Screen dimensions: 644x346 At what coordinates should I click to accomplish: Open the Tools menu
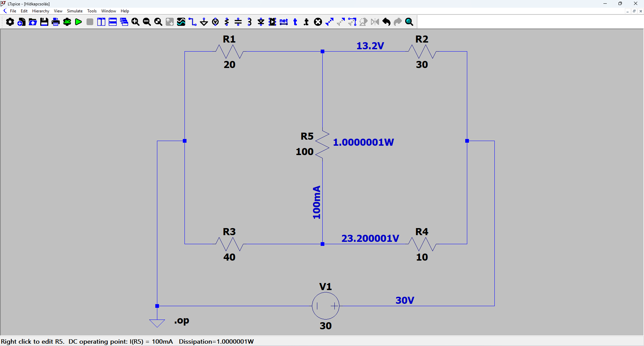click(92, 11)
